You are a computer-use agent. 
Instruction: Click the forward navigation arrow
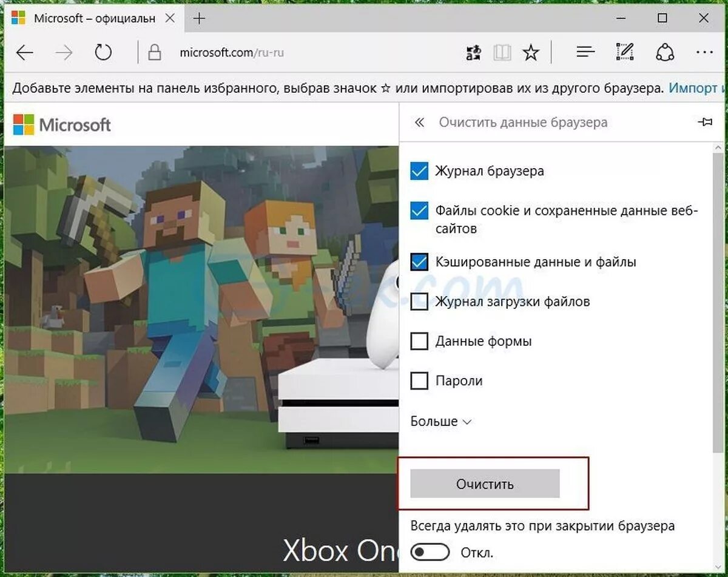point(64,53)
